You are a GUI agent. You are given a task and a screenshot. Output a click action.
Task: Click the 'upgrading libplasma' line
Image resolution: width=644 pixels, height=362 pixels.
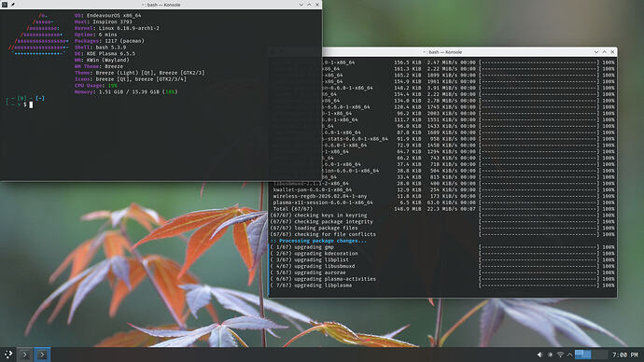click(312, 285)
